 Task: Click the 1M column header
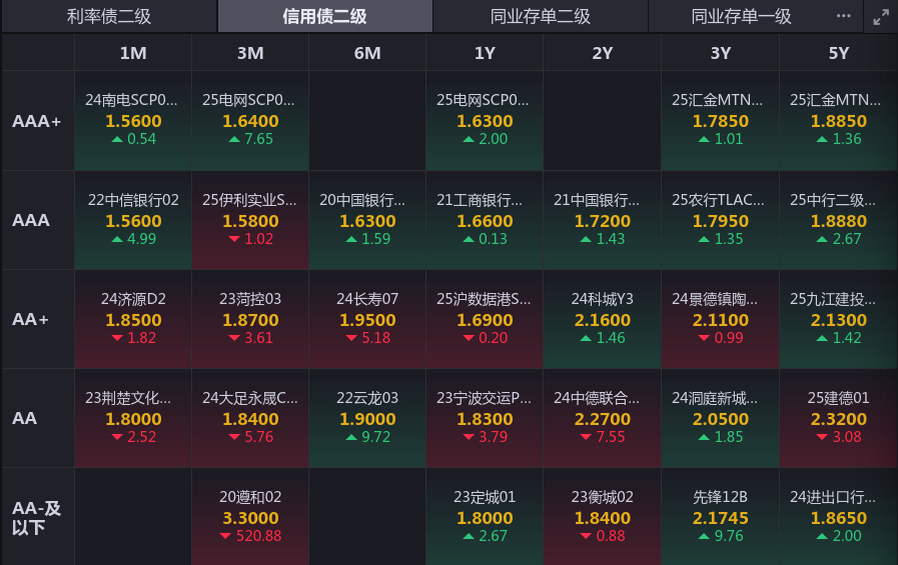[x=133, y=53]
